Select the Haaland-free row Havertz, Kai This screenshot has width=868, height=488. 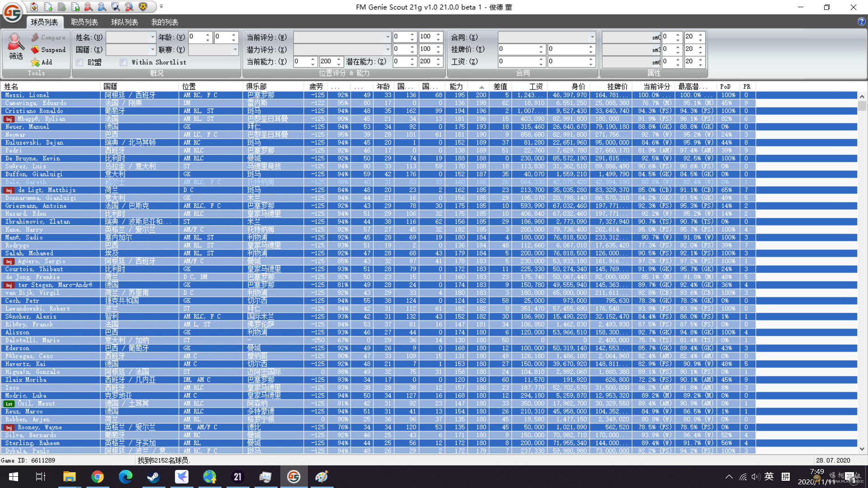[x=429, y=364]
